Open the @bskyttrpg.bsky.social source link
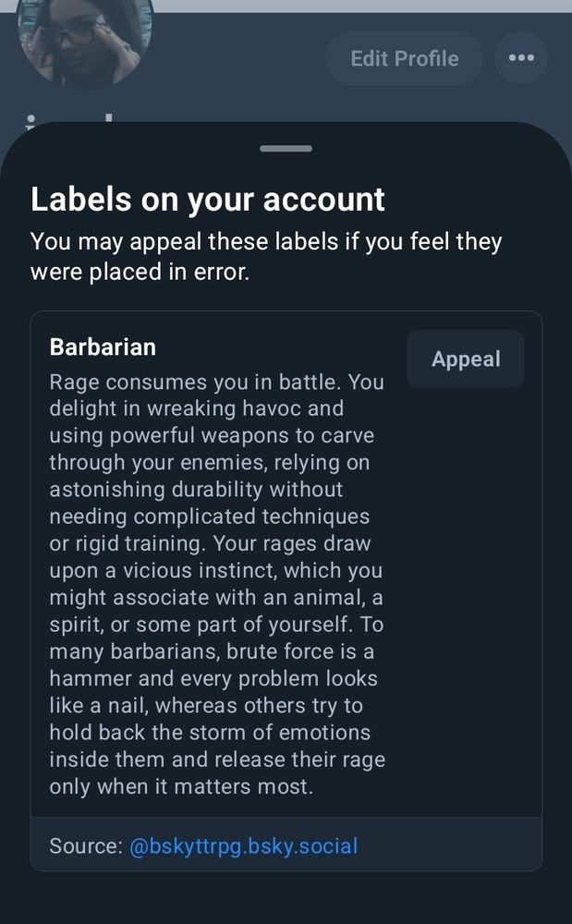Screen dimensions: 572x924 243,845
